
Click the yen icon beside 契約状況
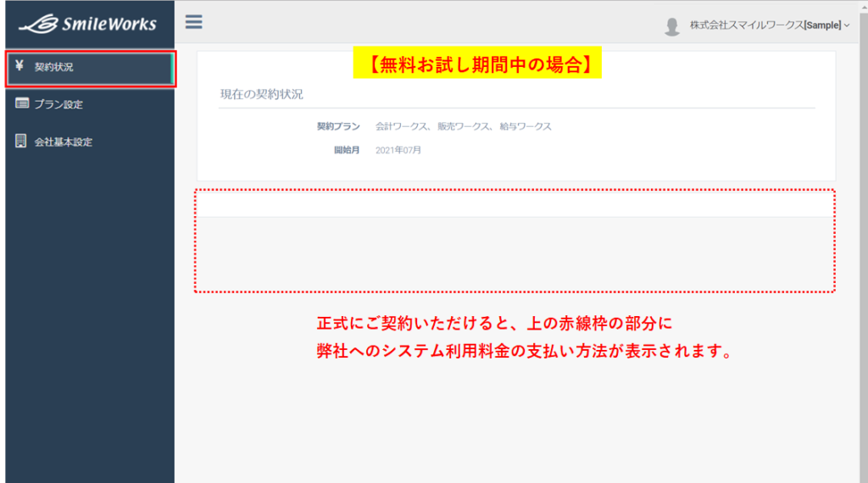(x=19, y=66)
